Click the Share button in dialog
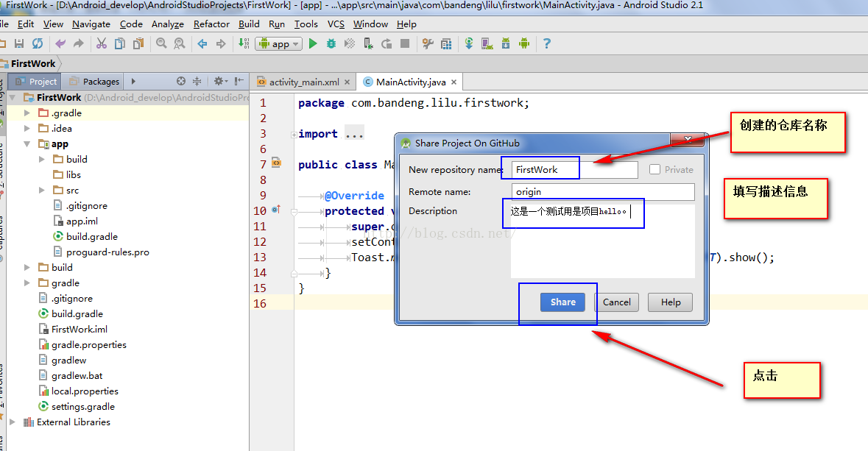The image size is (868, 451). (x=562, y=302)
